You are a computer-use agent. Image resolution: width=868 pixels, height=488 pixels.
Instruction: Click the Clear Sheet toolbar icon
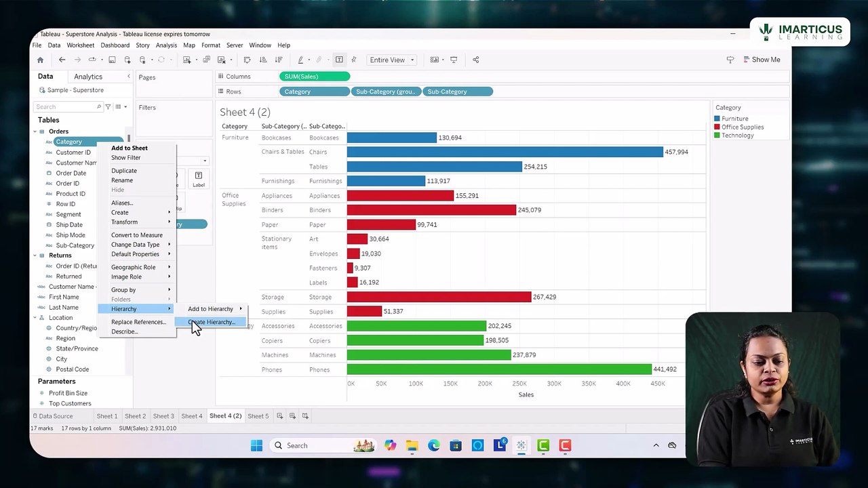coord(221,60)
